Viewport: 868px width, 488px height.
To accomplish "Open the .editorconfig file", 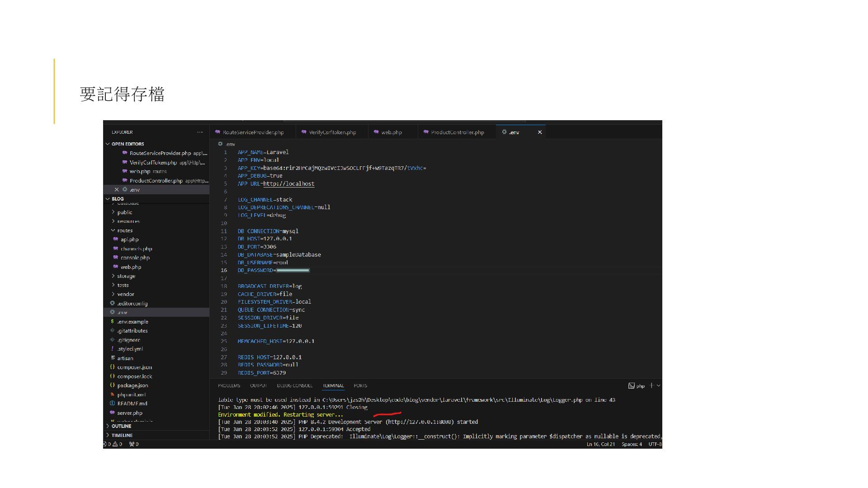I will click(x=156, y=303).
